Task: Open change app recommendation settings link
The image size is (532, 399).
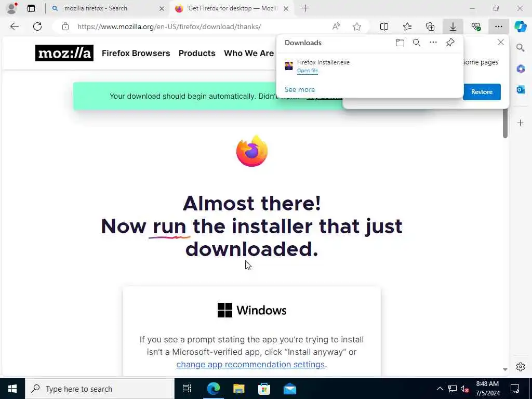Action: tap(250, 364)
